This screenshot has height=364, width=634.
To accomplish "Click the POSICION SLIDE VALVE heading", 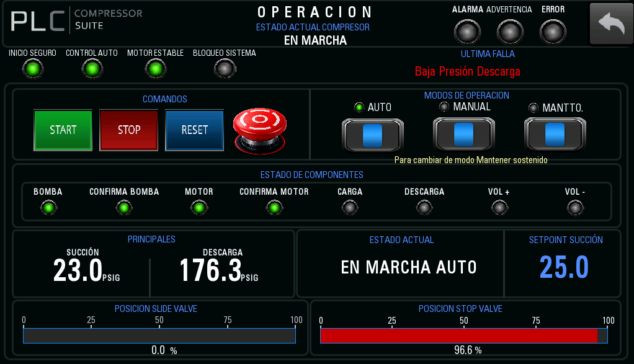I will 156,309.
